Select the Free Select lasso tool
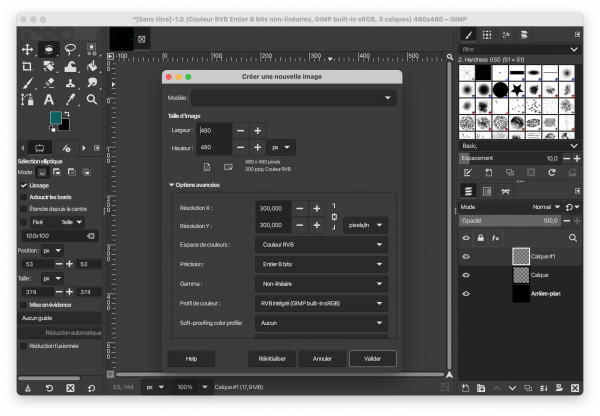This screenshot has height=416, width=600. (70, 49)
